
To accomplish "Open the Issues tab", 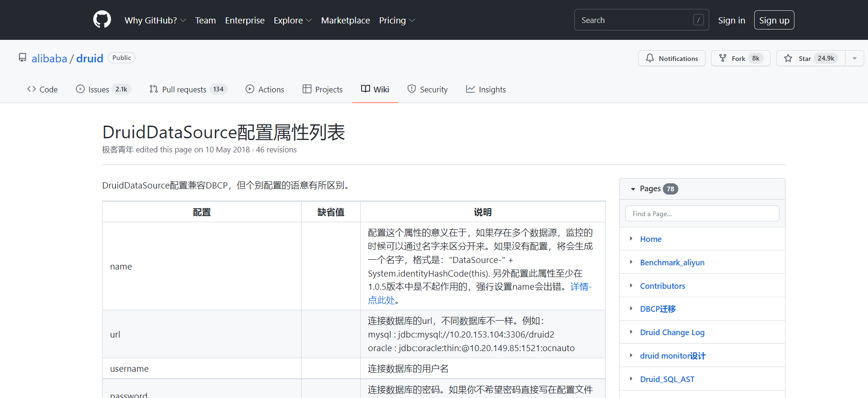I will [103, 89].
